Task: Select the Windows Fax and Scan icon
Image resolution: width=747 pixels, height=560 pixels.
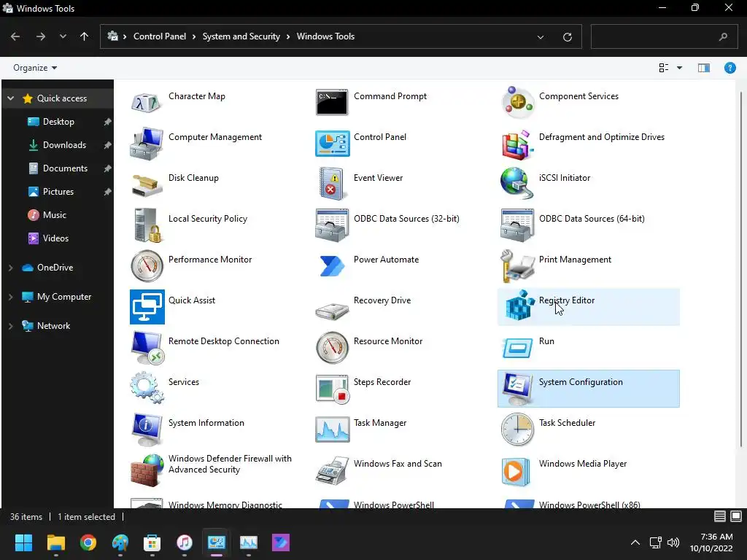Action: pyautogui.click(x=332, y=470)
